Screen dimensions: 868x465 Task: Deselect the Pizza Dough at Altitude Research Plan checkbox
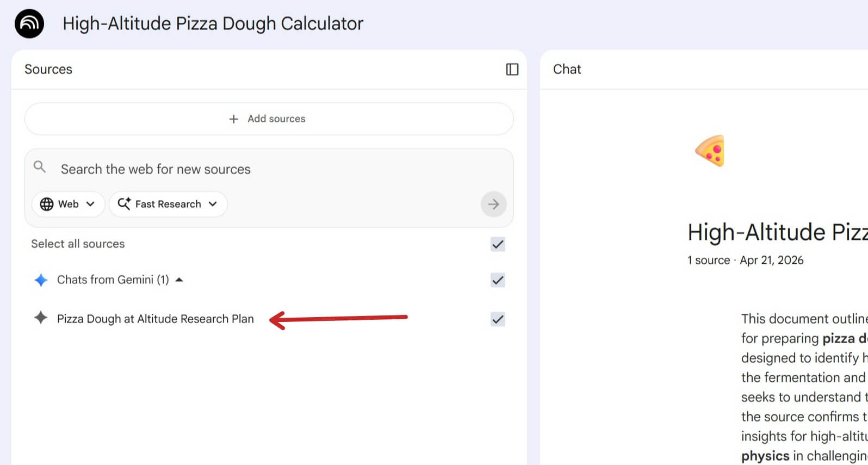coord(498,319)
